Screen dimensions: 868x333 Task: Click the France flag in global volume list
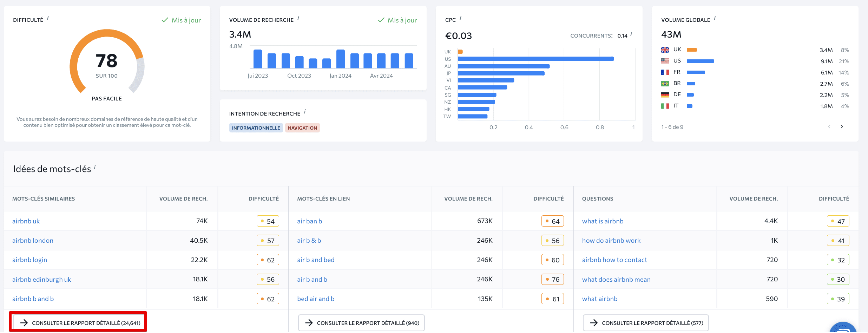665,72
